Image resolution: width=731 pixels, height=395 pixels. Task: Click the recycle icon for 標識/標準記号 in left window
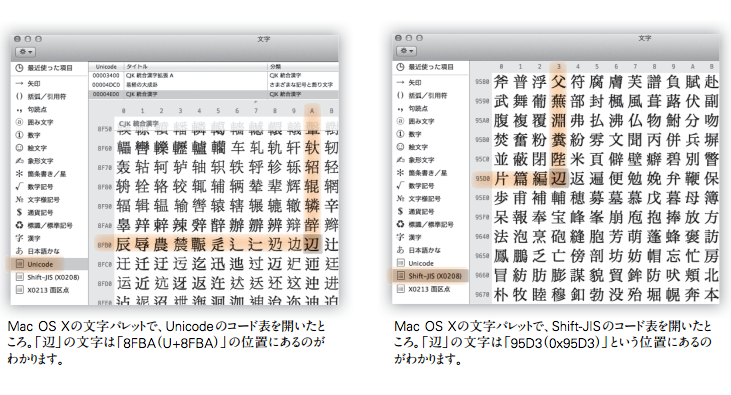click(x=19, y=225)
